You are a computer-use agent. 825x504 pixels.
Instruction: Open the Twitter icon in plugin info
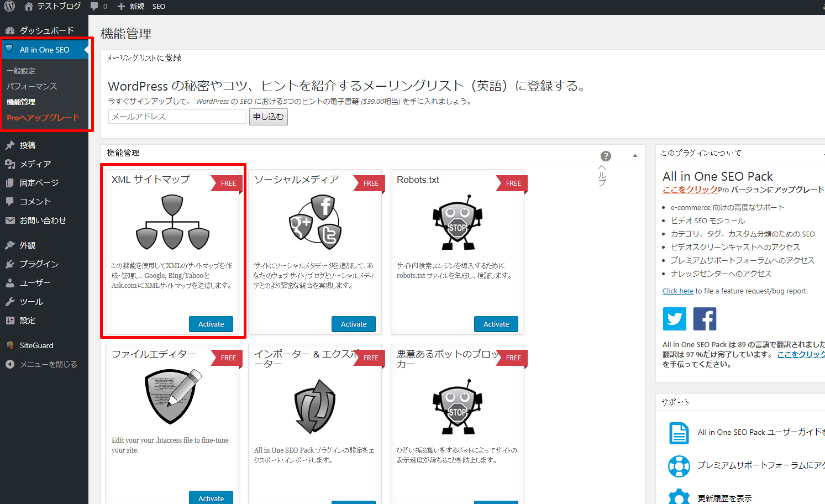tap(674, 319)
